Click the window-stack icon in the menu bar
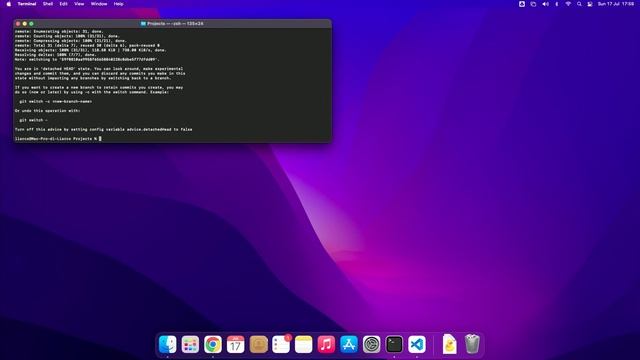Image resolution: width=640 pixels, height=360 pixels. (533, 4)
